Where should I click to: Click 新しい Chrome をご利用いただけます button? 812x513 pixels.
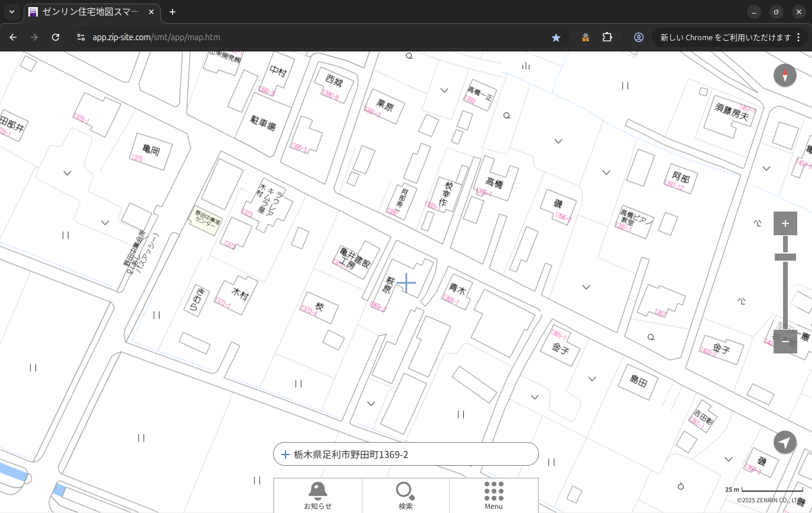725,37
